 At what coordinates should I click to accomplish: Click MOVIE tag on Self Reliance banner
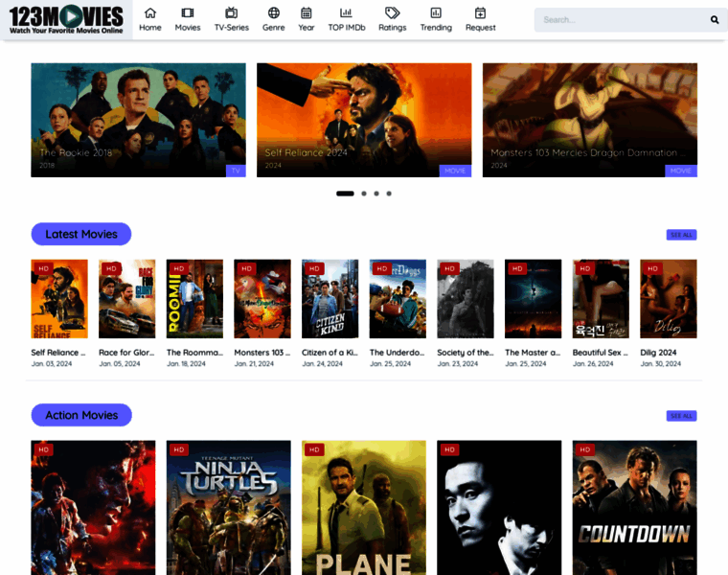coord(455,171)
